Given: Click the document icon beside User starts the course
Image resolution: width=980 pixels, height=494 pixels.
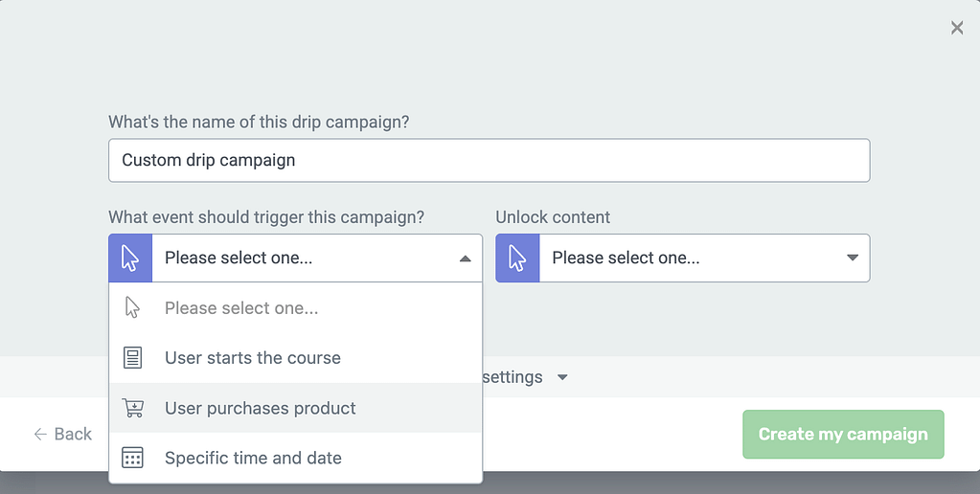Looking at the screenshot, I should pos(132,358).
